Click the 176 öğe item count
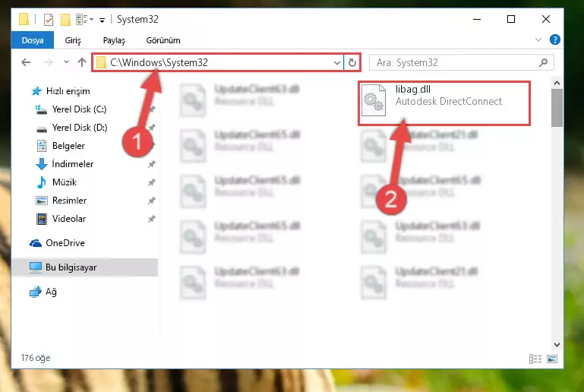The image size is (584, 392). click(x=36, y=358)
